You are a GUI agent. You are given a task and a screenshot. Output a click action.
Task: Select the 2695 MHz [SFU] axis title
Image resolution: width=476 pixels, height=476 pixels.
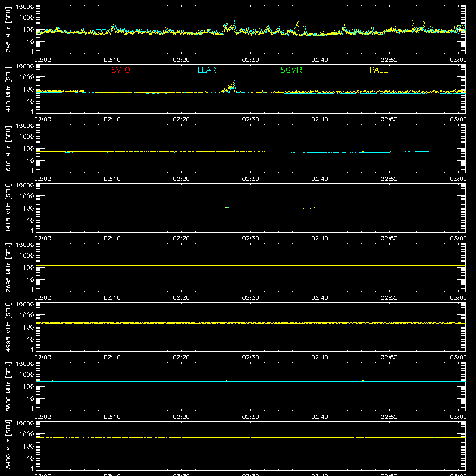pyautogui.click(x=8, y=268)
